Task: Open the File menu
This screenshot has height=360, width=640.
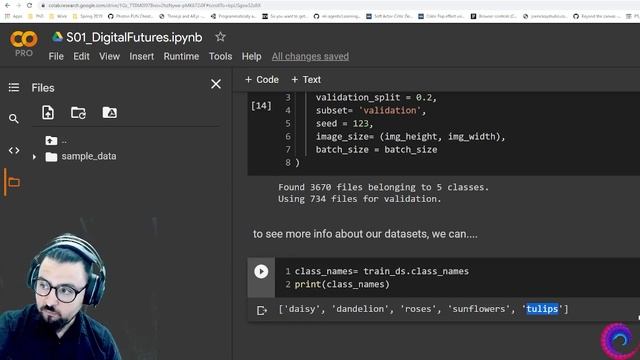Action: point(56,56)
